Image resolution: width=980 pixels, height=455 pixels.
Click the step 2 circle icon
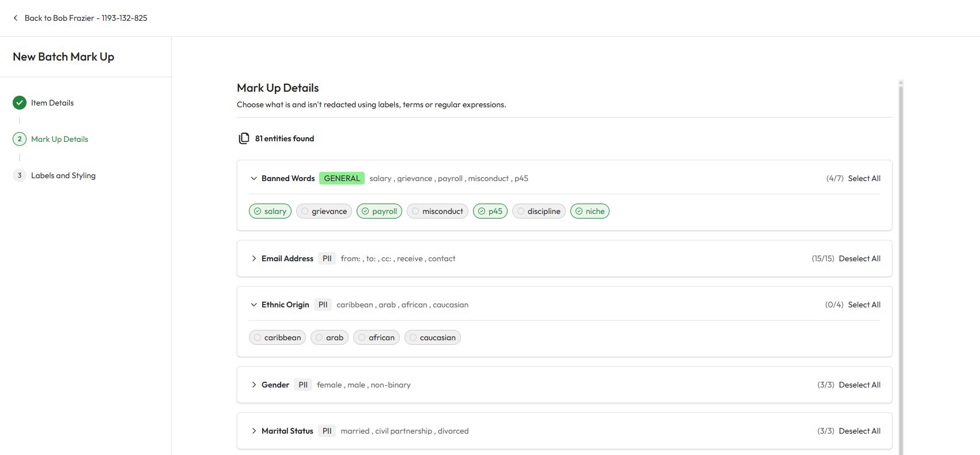20,139
